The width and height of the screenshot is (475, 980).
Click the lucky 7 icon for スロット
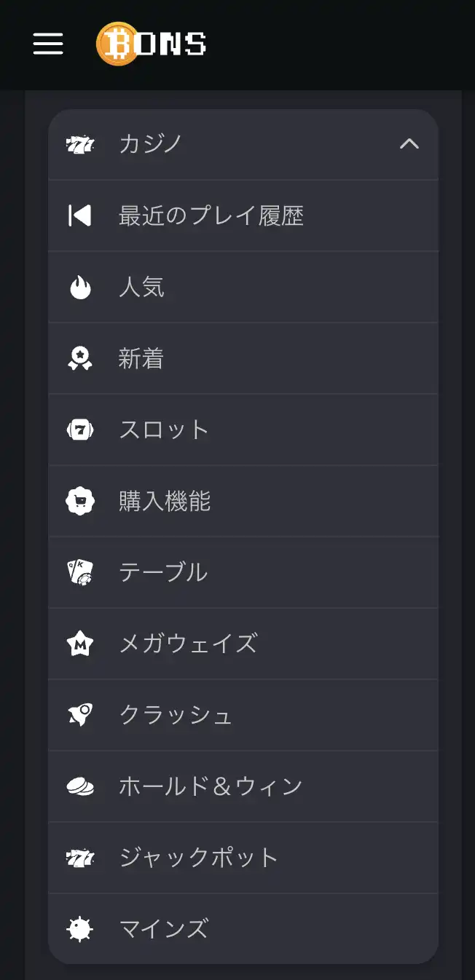pos(80,430)
